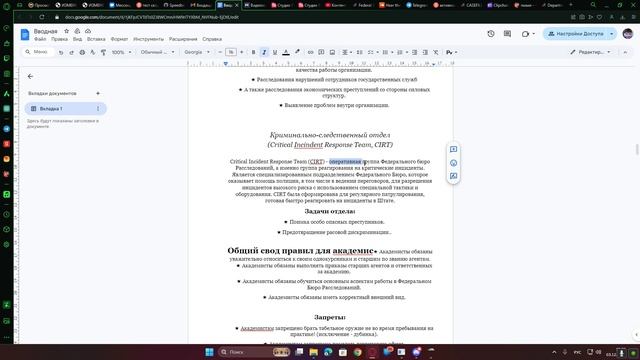Open the input tools Ру dropdown

click(x=451, y=52)
